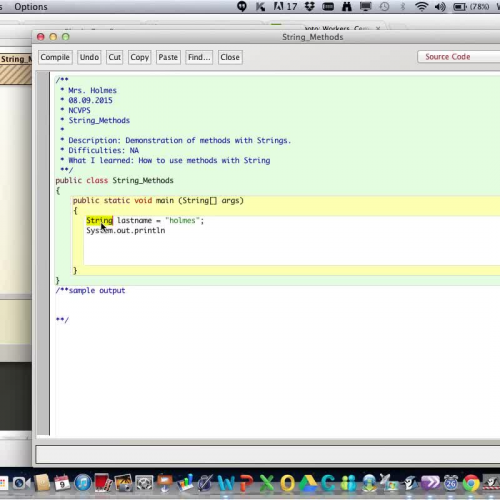Image resolution: width=500 pixels, height=500 pixels.
Task: Click the "holmes" string literal
Action: click(x=182, y=220)
